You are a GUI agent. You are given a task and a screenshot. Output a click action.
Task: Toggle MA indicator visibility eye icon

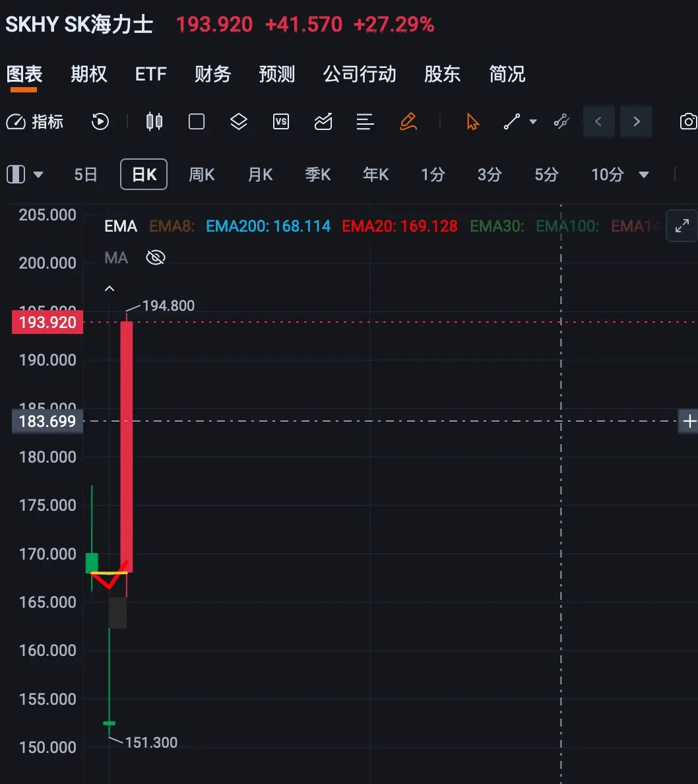[x=156, y=257]
